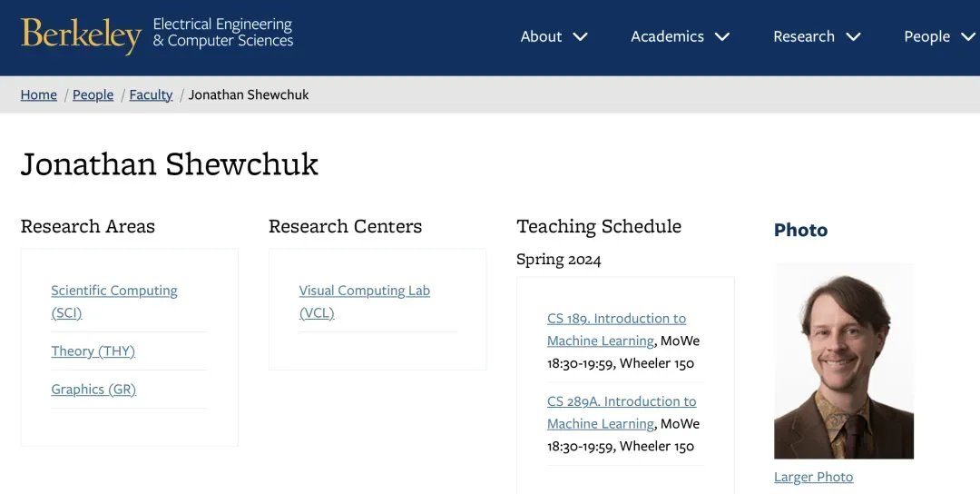The height and width of the screenshot is (494, 980).
Task: Click the Berkeley logo
Action: tap(81, 35)
